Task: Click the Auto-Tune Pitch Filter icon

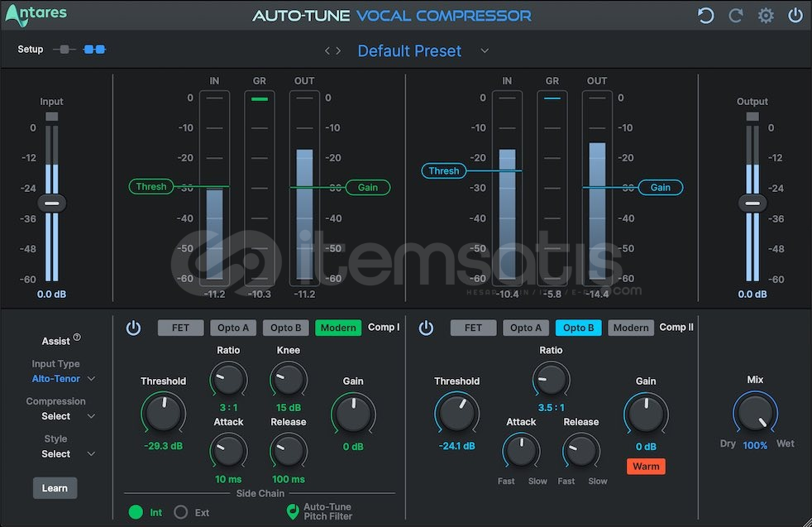Action: (293, 512)
